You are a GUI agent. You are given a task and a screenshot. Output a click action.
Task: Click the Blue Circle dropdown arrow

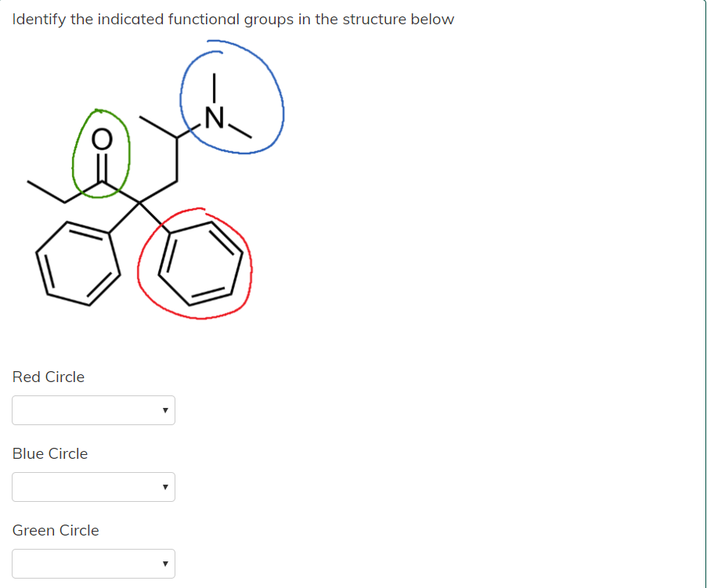pos(164,486)
